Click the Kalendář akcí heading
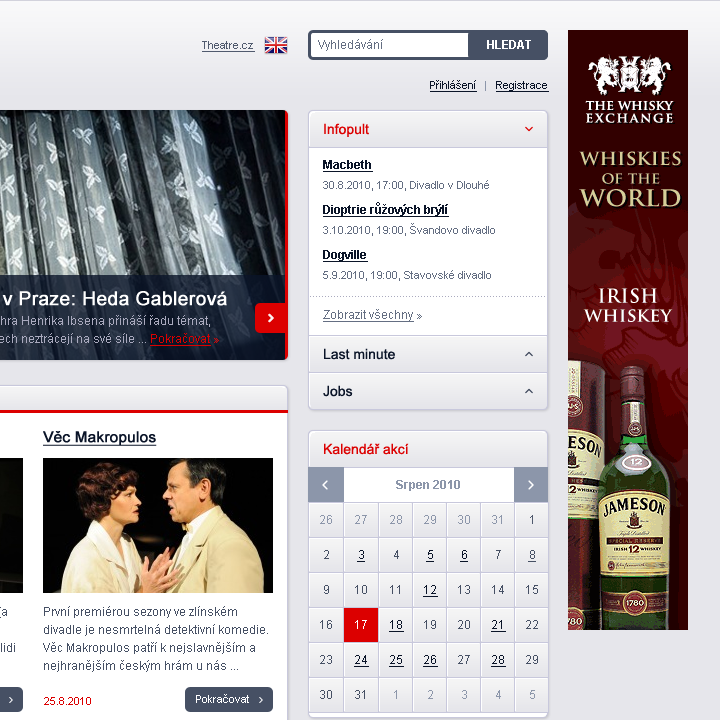The height and width of the screenshot is (720, 720). 366,449
